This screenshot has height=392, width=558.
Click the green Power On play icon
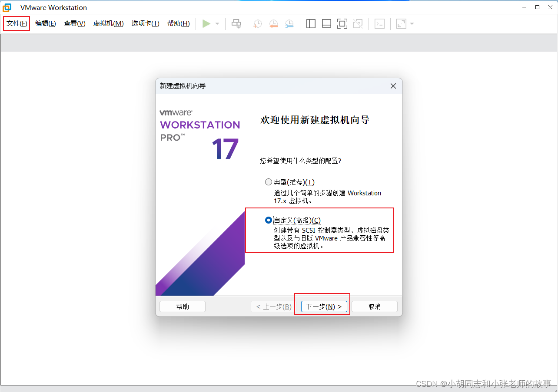click(206, 23)
